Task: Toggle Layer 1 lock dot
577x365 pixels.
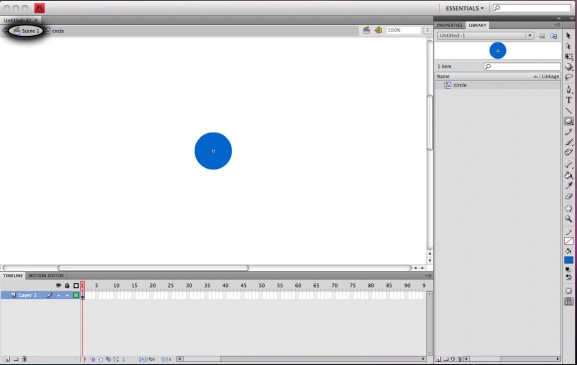Action: [x=67, y=295]
